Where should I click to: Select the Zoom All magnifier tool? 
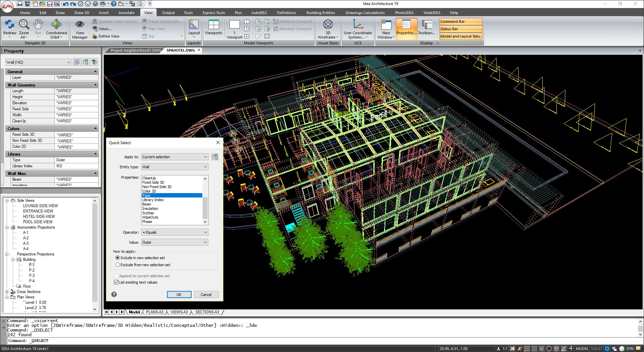tap(24, 24)
